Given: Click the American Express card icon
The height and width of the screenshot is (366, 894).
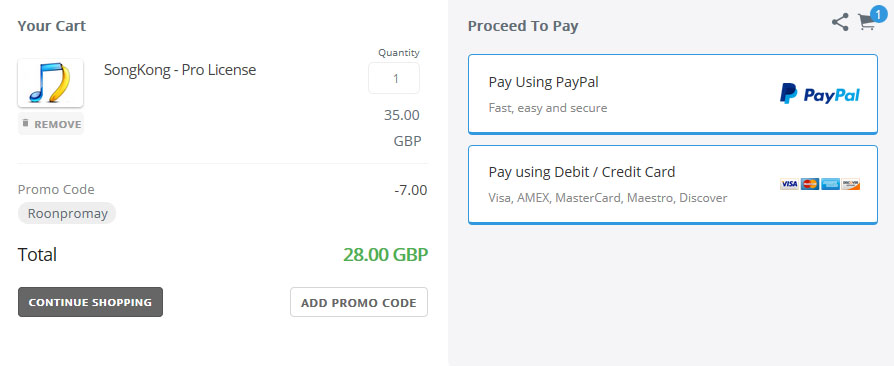Looking at the screenshot, I should (x=830, y=184).
